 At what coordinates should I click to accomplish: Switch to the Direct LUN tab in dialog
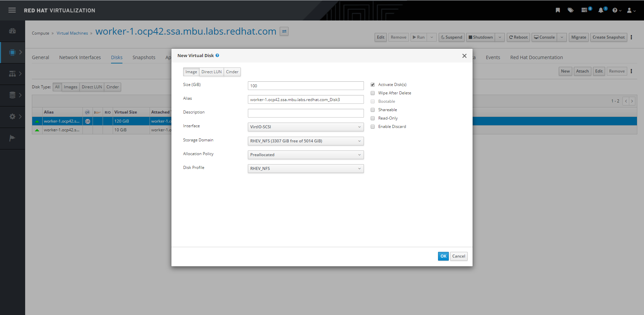[x=211, y=72]
